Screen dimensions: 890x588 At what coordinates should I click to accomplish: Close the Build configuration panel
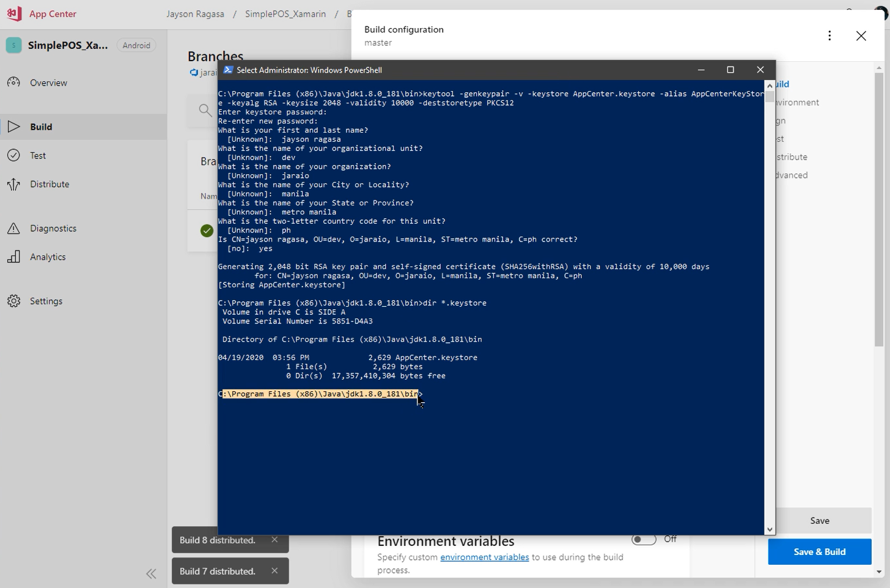pyautogui.click(x=861, y=35)
